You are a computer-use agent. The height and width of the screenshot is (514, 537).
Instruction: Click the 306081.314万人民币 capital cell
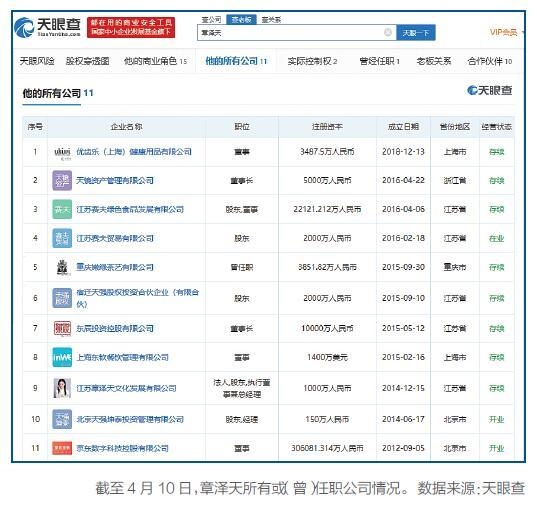(x=327, y=448)
